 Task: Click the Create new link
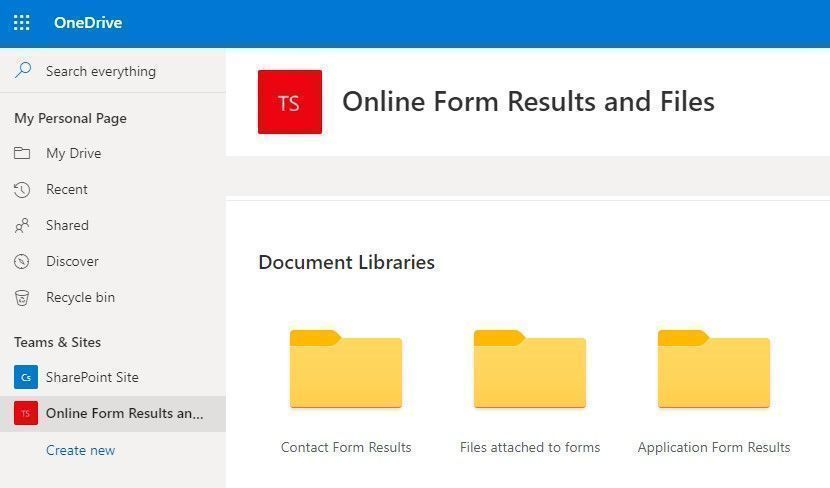pos(80,450)
